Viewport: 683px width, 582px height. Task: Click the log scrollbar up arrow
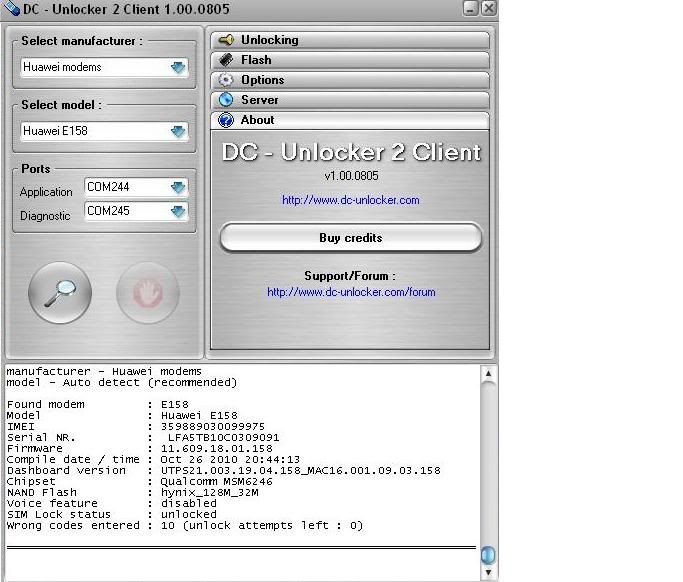(488, 374)
